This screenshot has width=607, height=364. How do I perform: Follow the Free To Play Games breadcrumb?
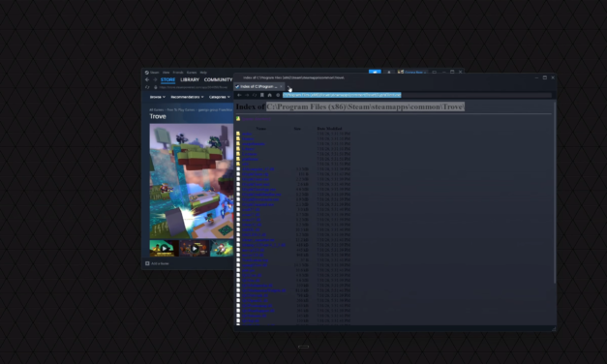tap(181, 110)
